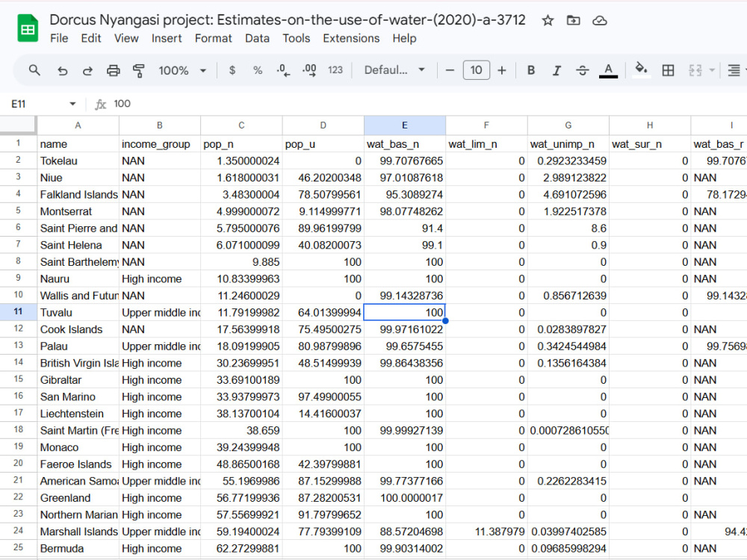747x560 pixels.
Task: Format as percent
Action: pos(258,70)
